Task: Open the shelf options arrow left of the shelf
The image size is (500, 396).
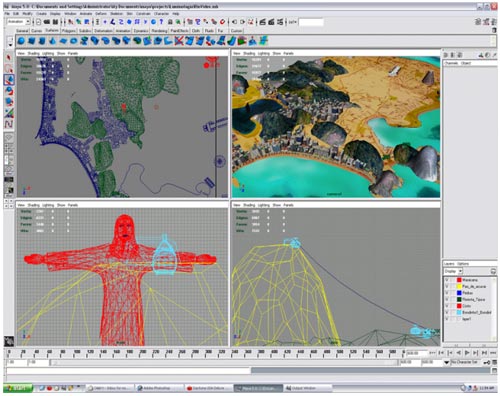Action: [x=10, y=44]
